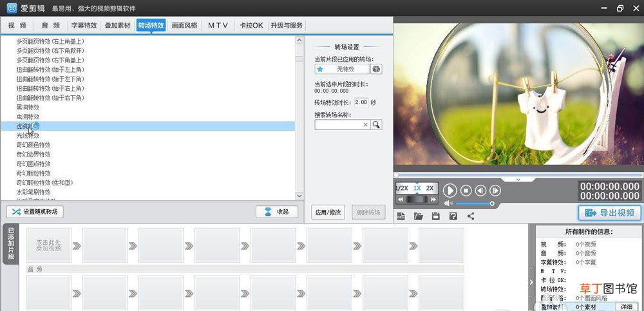Switch to the 视频 tab
The image size is (644, 311).
pyautogui.click(x=17, y=25)
